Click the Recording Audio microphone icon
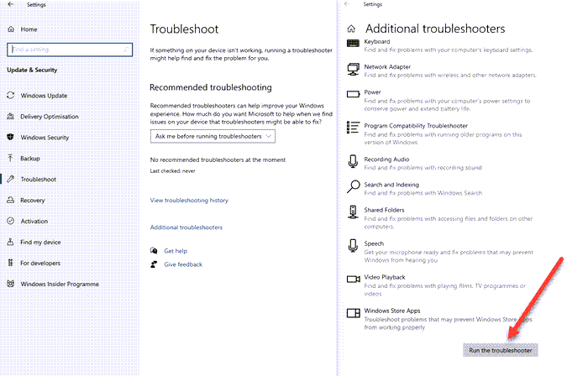The height and width of the screenshot is (376, 588). click(x=353, y=161)
